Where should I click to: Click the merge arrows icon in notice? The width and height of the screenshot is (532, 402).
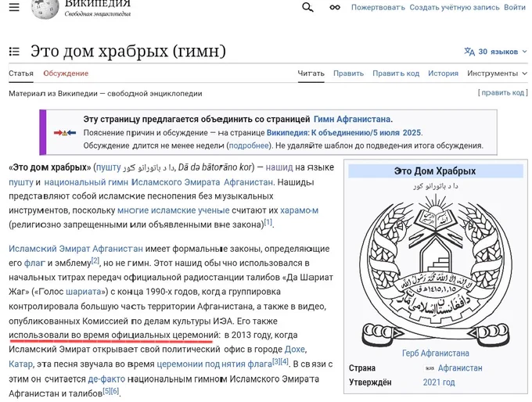[65, 133]
